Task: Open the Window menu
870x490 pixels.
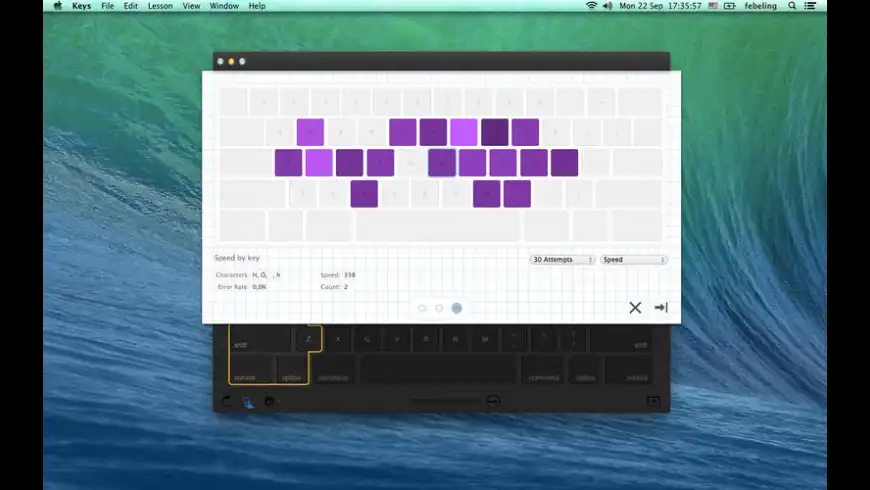Action: pyautogui.click(x=224, y=6)
